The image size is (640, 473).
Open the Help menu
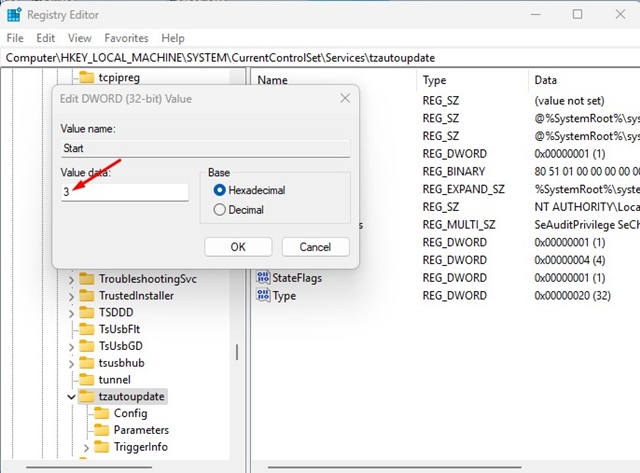pos(173,38)
